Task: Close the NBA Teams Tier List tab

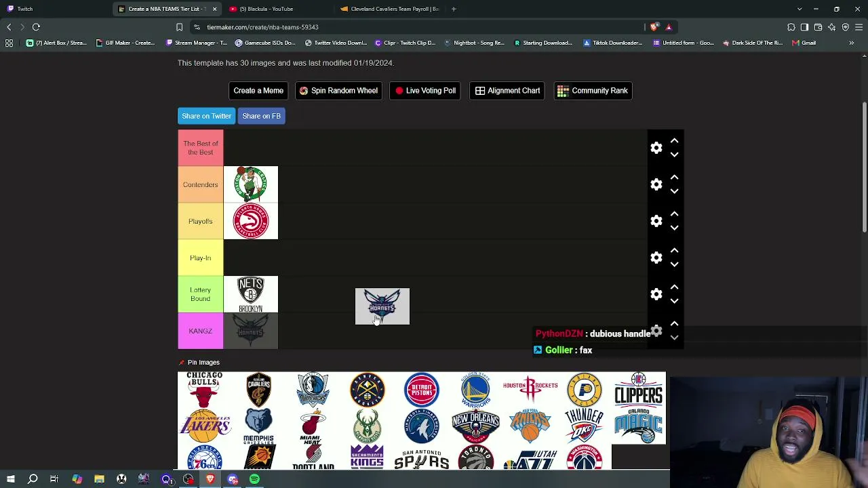Action: [x=214, y=9]
